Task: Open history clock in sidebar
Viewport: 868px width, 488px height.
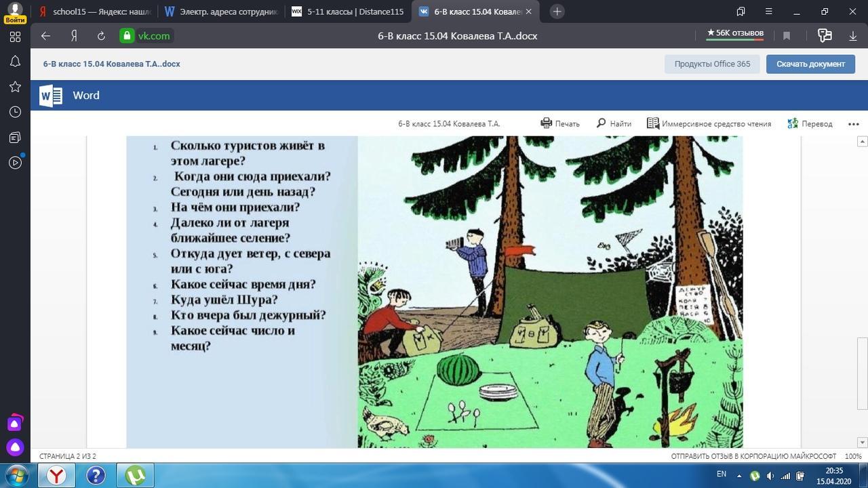Action: click(15, 112)
